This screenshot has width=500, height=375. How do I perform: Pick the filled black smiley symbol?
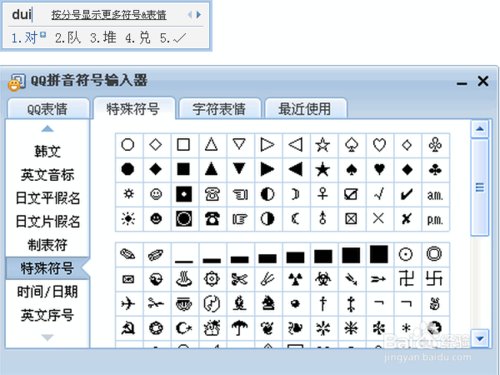tap(156, 219)
